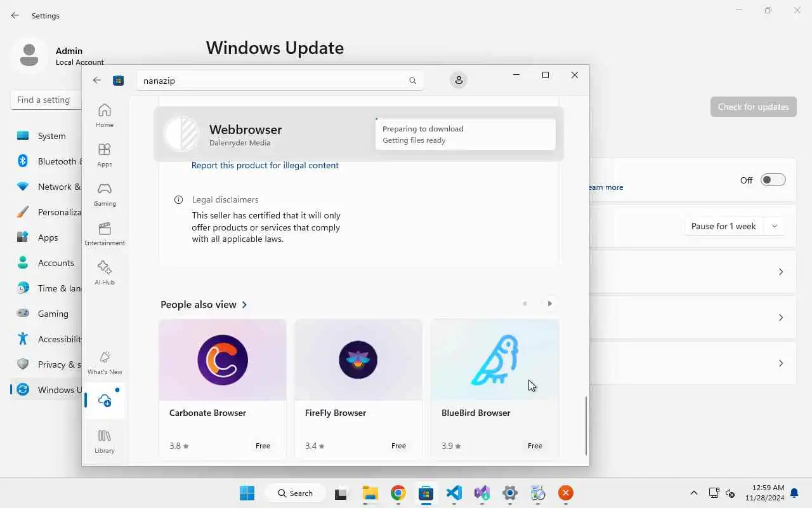The width and height of the screenshot is (812, 508).
Task: Open Pause for 1 week dropdown
Action: pos(775,226)
